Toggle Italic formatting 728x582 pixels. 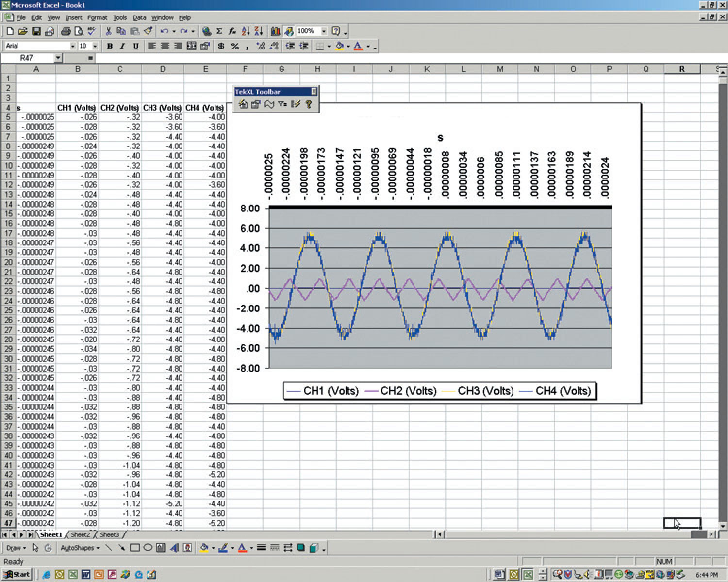click(122, 46)
